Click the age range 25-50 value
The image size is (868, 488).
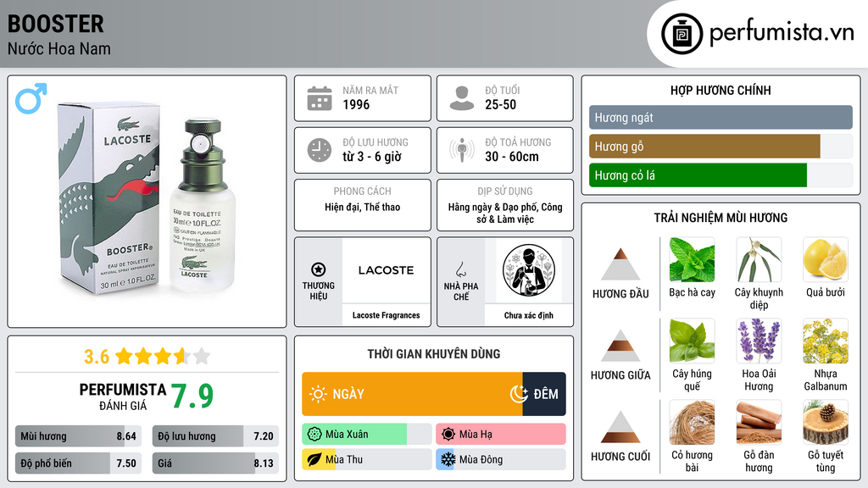(500, 104)
